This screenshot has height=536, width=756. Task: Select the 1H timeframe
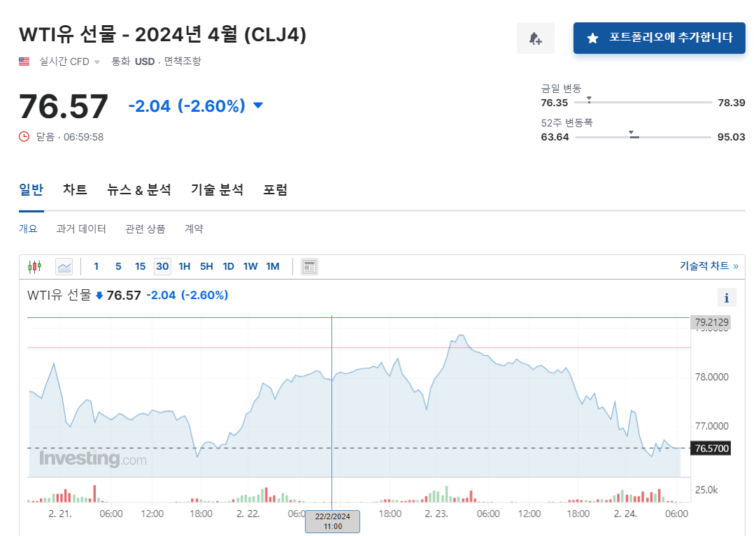coord(184,266)
